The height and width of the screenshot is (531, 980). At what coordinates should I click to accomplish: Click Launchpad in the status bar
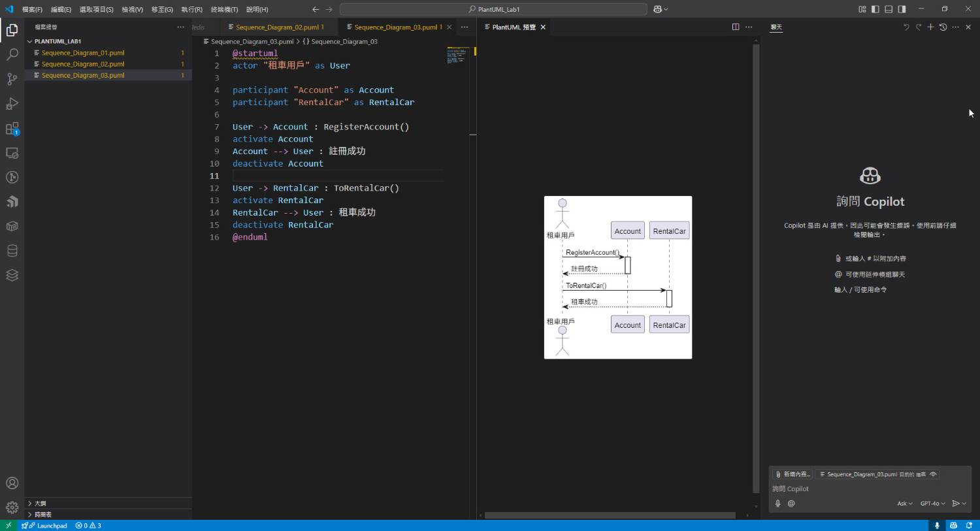click(x=44, y=525)
